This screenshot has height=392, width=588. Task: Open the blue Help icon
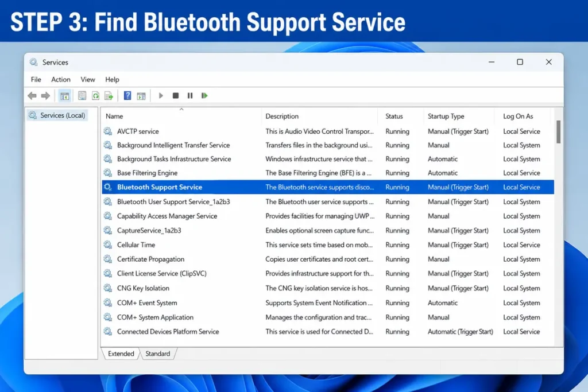tap(127, 96)
